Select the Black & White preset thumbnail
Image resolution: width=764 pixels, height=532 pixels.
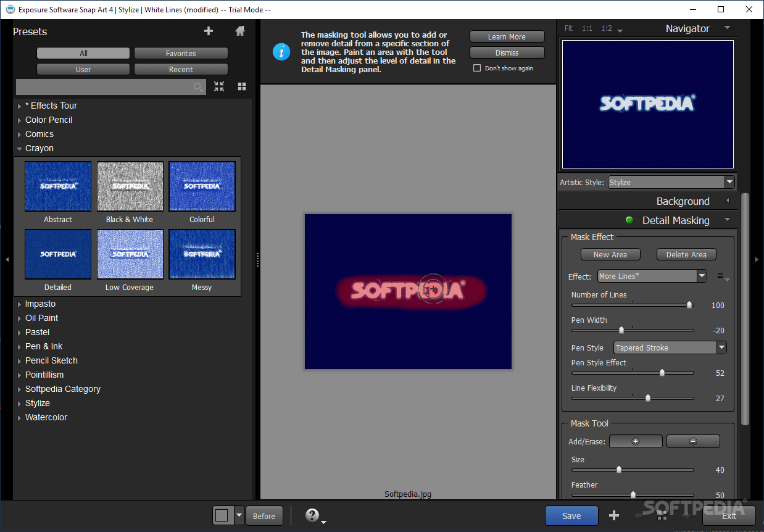[x=130, y=186]
